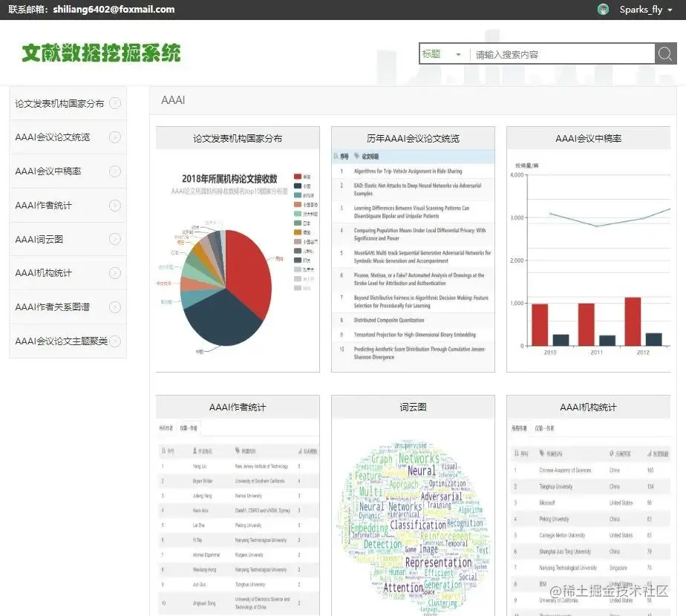Open AAAI词云图 in the sidebar menu

[68, 239]
